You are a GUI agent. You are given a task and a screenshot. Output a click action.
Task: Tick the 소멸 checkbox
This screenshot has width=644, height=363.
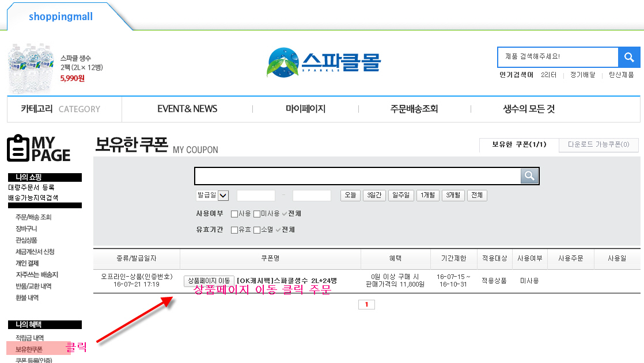(x=257, y=230)
